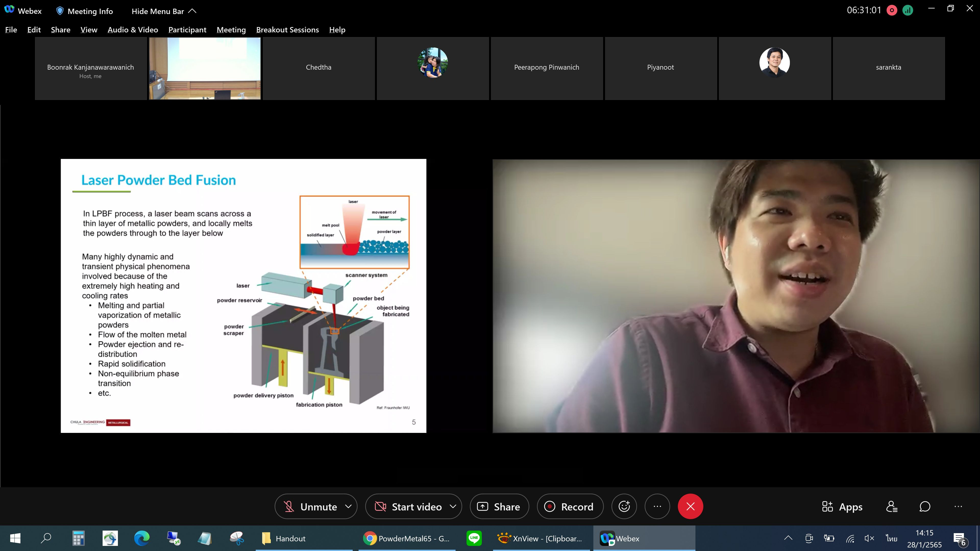This screenshot has height=551, width=980.
Task: Click the red leave meeting button
Action: click(x=691, y=507)
